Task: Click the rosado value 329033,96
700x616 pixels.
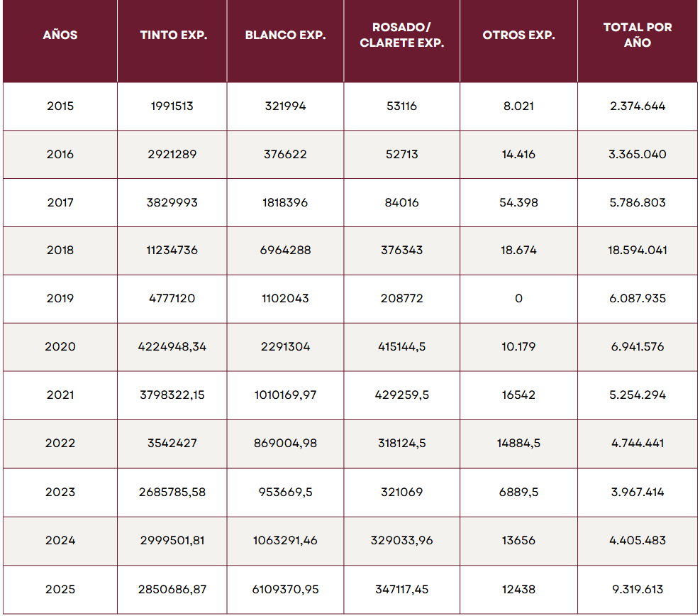Action: click(401, 541)
